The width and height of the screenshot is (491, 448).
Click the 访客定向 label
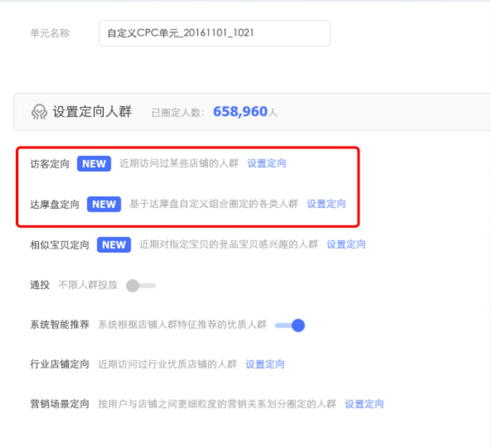(x=49, y=164)
